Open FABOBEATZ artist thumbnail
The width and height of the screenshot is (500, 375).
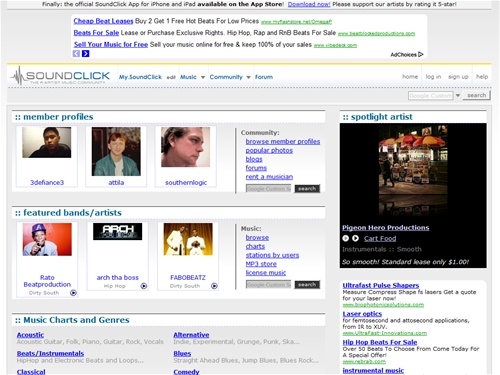coord(188,239)
